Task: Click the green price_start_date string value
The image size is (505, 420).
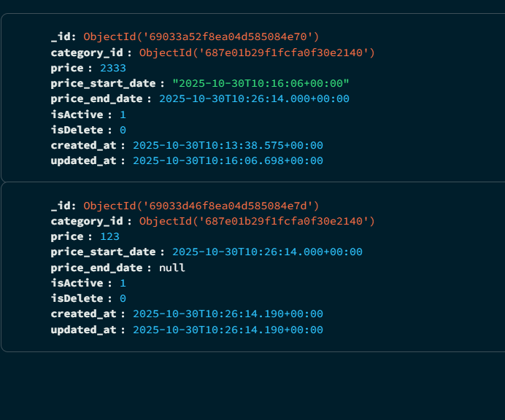Action: [261, 83]
